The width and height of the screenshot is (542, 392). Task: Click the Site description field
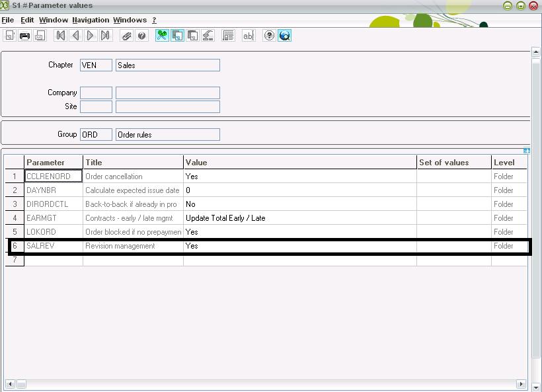click(168, 107)
